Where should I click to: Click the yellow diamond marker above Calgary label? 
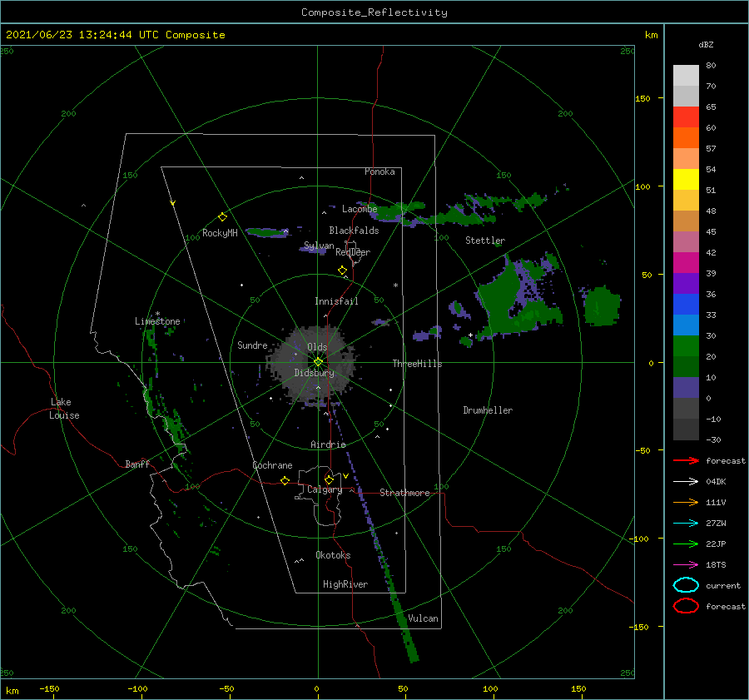[x=329, y=479]
